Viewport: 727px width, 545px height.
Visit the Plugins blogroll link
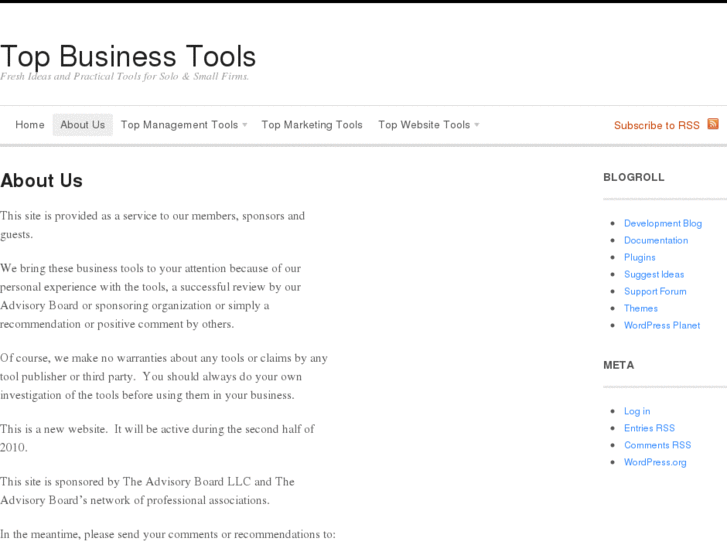pos(639,257)
